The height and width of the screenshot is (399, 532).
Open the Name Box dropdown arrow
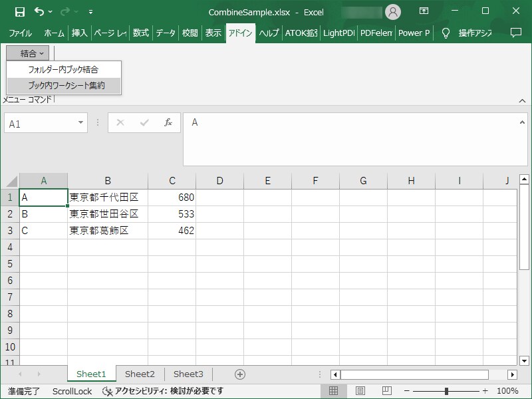pyautogui.click(x=80, y=122)
